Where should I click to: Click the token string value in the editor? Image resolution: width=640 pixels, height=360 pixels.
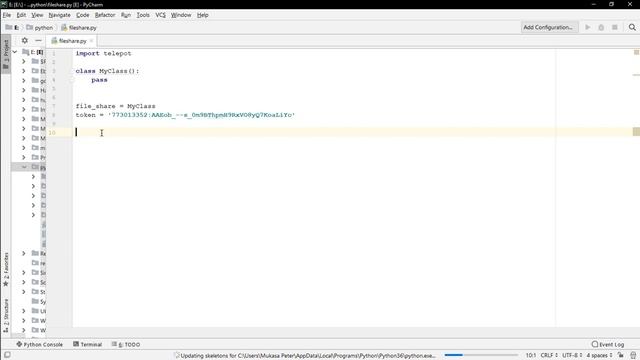pos(202,115)
